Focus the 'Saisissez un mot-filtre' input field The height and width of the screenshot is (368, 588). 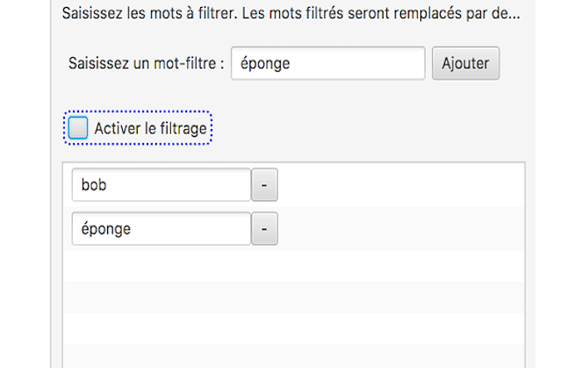[x=327, y=63]
